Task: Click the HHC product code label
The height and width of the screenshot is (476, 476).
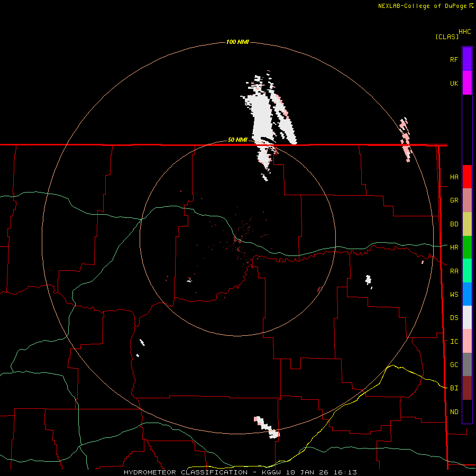Action: pos(464,32)
